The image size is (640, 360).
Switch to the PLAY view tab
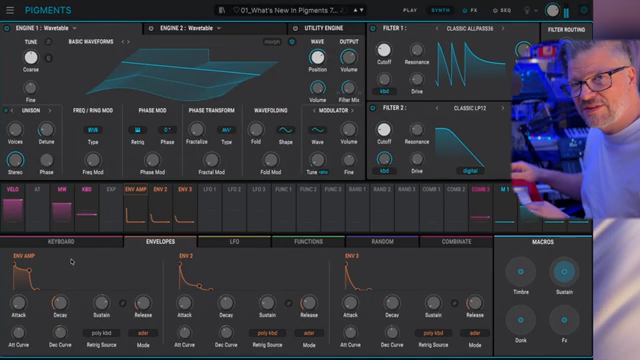point(410,10)
